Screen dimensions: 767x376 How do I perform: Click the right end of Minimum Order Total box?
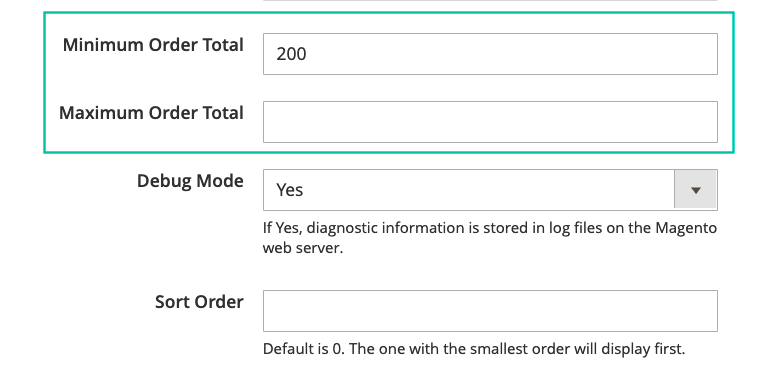pyautogui.click(x=704, y=54)
